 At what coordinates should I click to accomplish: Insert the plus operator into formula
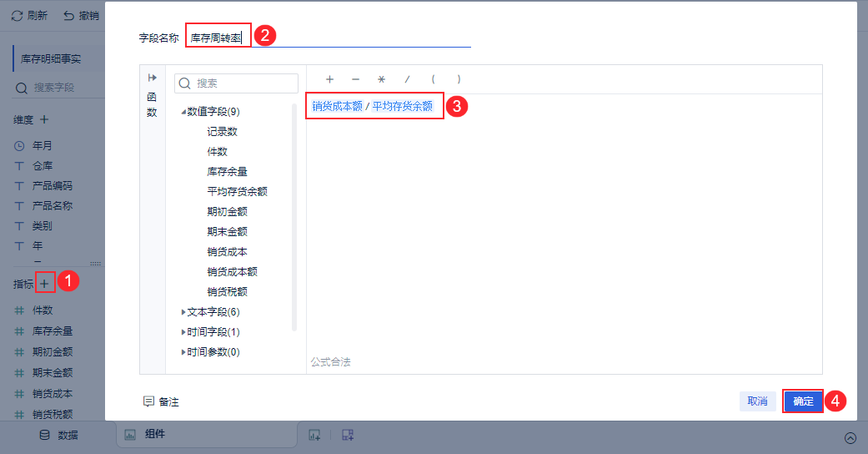click(x=329, y=79)
